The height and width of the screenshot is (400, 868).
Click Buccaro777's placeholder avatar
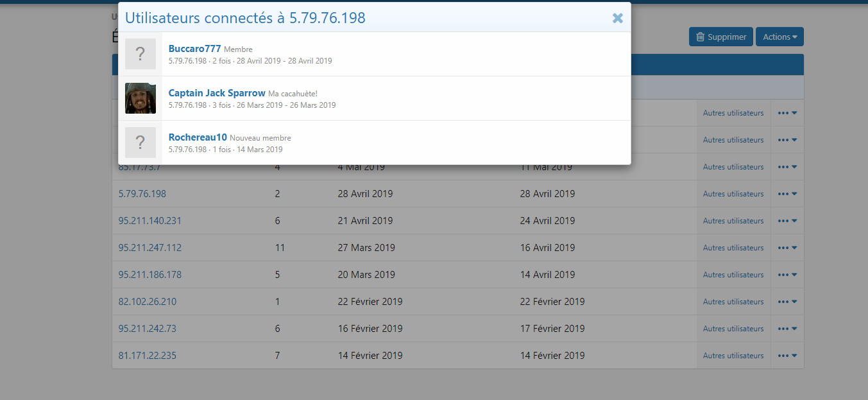(140, 54)
